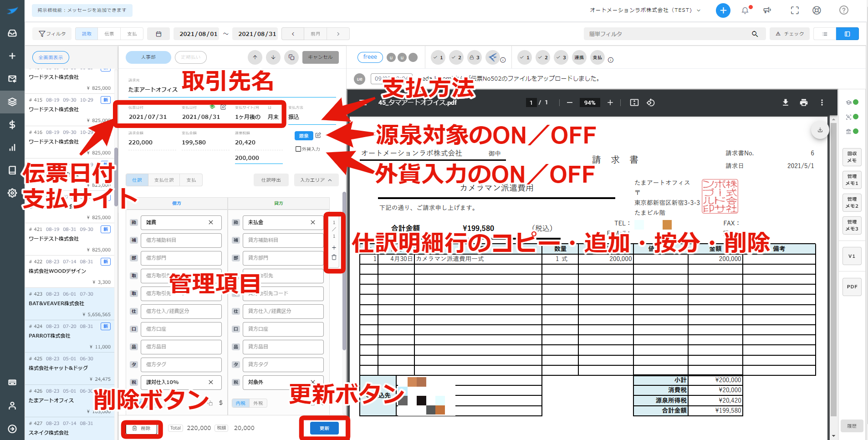Viewport: 868px width, 440px height.
Task: Click the 全画面表示 full screen button
Action: 51,57
